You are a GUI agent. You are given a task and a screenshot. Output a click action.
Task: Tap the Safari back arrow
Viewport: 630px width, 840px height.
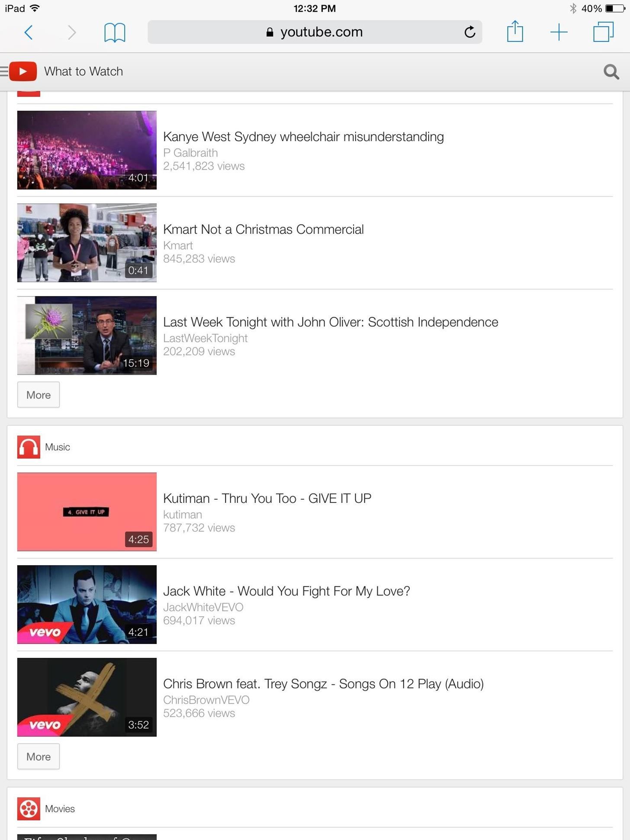29,32
